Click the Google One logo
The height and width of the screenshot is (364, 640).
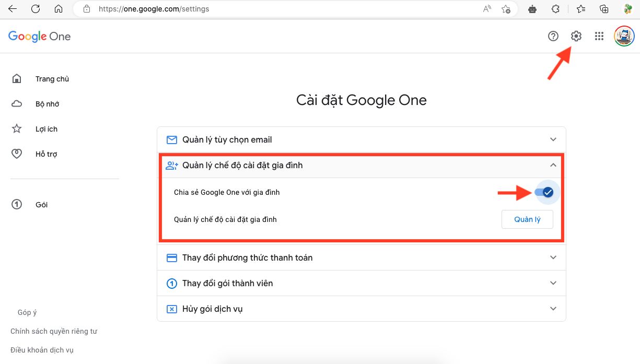(x=40, y=37)
